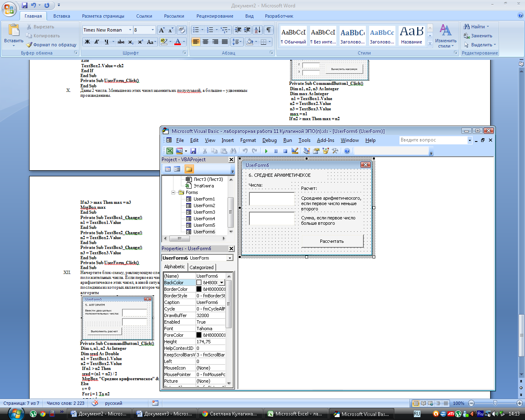Click the Word zoom slider
525x420 pixels.
[x=495, y=403]
